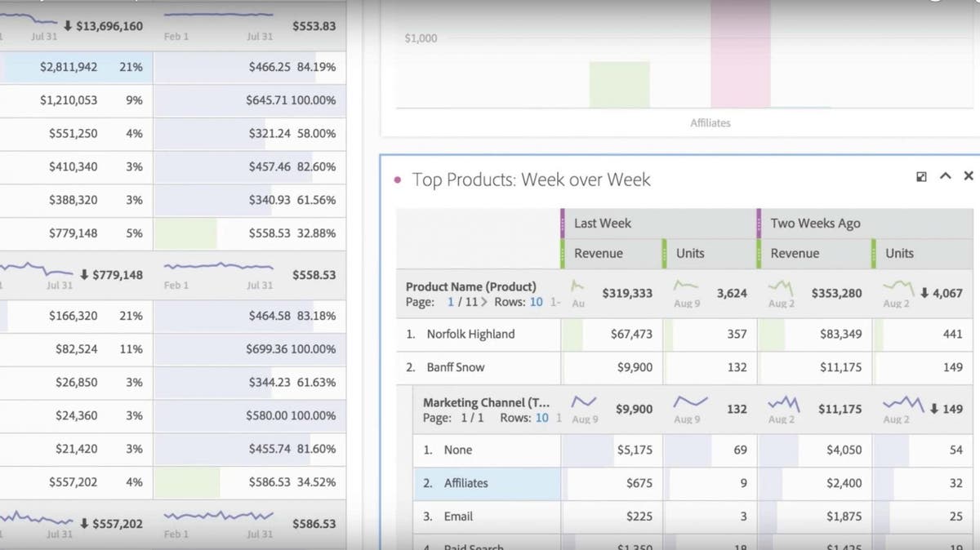Click the Product Name (Product) header cell
The width and height of the screenshot is (980, 550).
(x=470, y=286)
